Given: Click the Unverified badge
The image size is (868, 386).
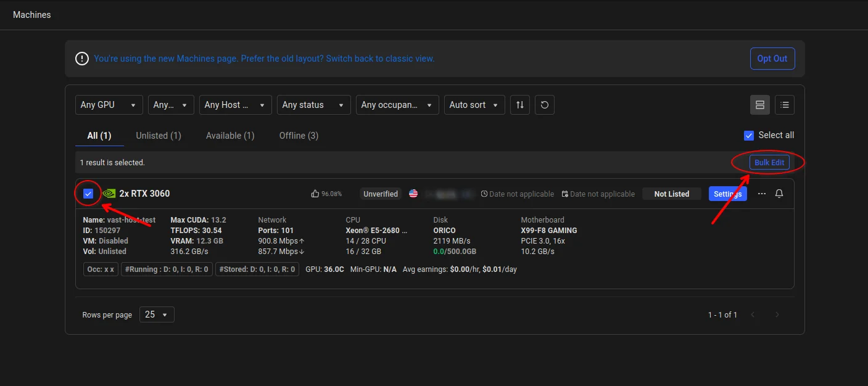Looking at the screenshot, I should pos(381,194).
